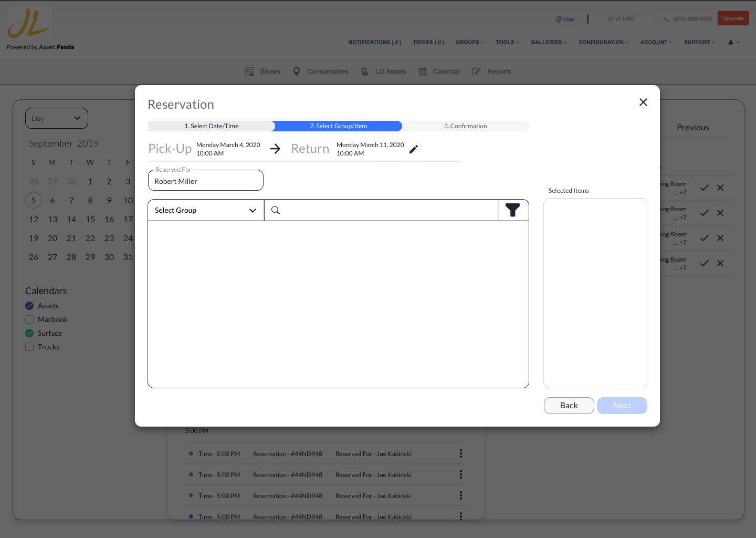Viewport: 756px width, 538px height.
Task: Open the filter funnel icon
Action: [513, 210]
